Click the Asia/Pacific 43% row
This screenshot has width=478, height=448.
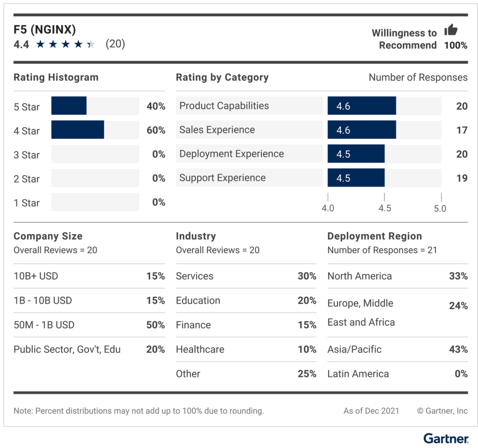click(398, 349)
